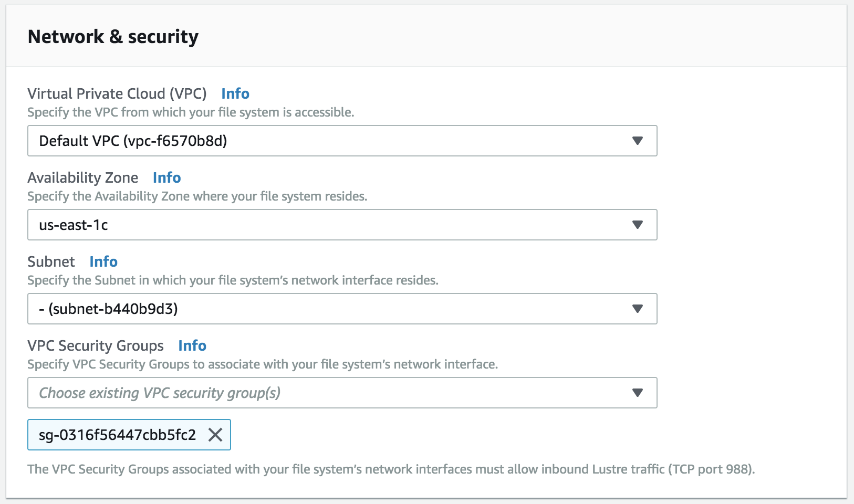The width and height of the screenshot is (854, 504).
Task: Choose existing VPC security group(s) field
Action: [x=342, y=393]
